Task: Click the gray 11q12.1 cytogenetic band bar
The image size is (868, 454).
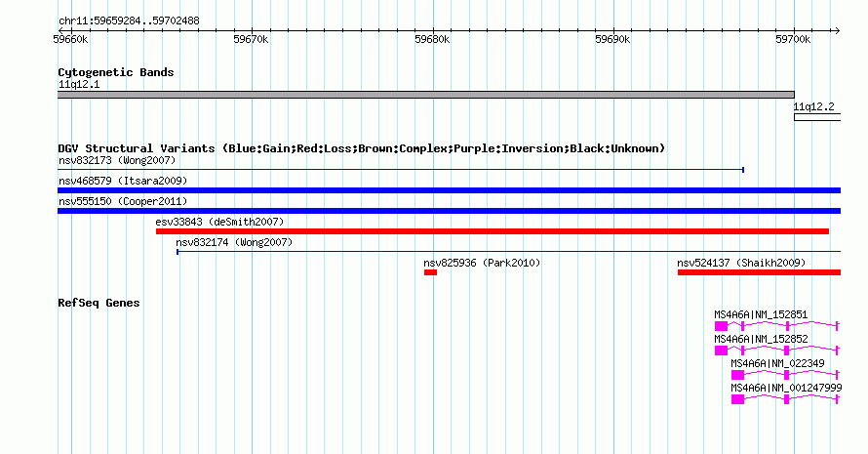Action: (426, 95)
